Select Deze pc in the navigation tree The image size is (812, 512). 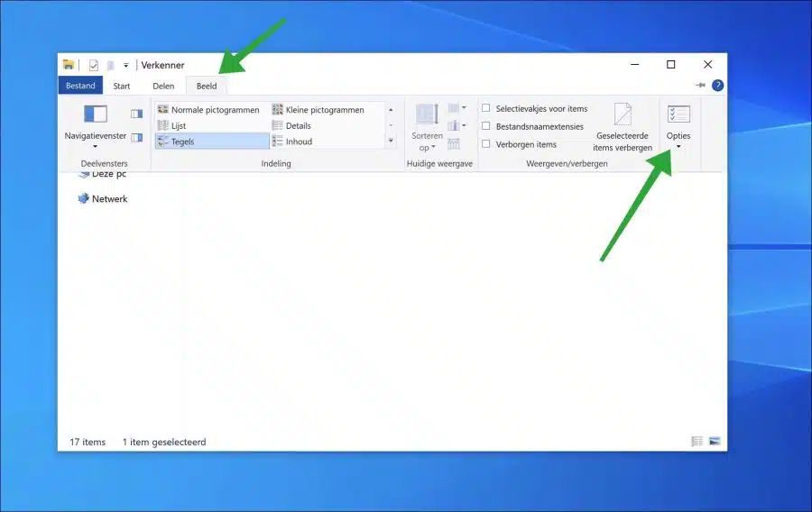click(x=103, y=174)
